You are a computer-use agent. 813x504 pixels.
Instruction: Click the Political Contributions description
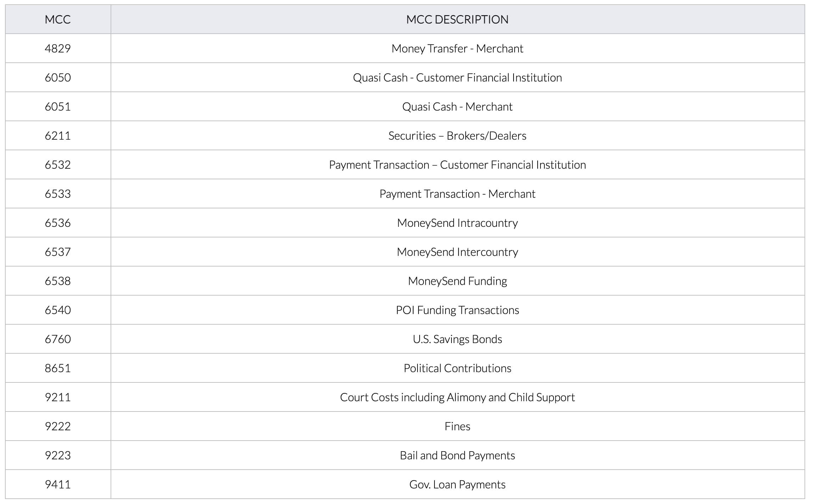[457, 368]
